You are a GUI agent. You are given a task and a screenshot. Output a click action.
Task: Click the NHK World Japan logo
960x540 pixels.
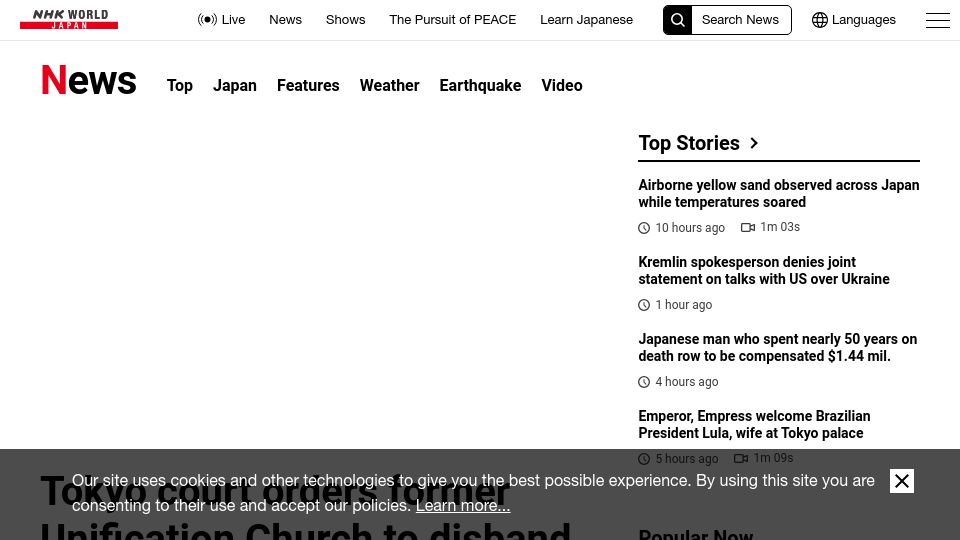tap(69, 20)
